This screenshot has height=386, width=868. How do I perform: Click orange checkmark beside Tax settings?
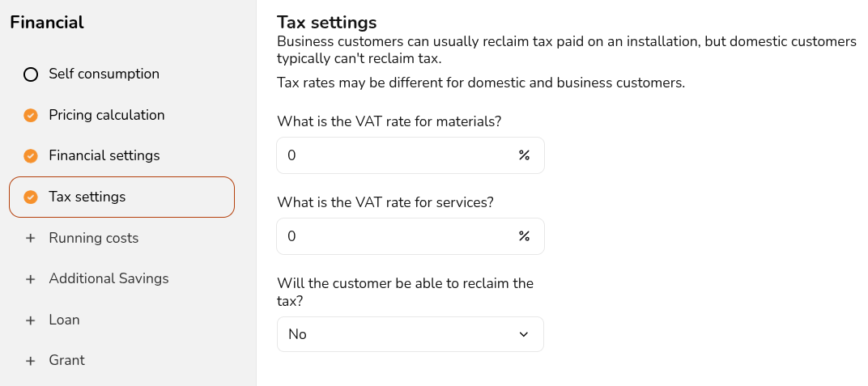pyautogui.click(x=31, y=197)
